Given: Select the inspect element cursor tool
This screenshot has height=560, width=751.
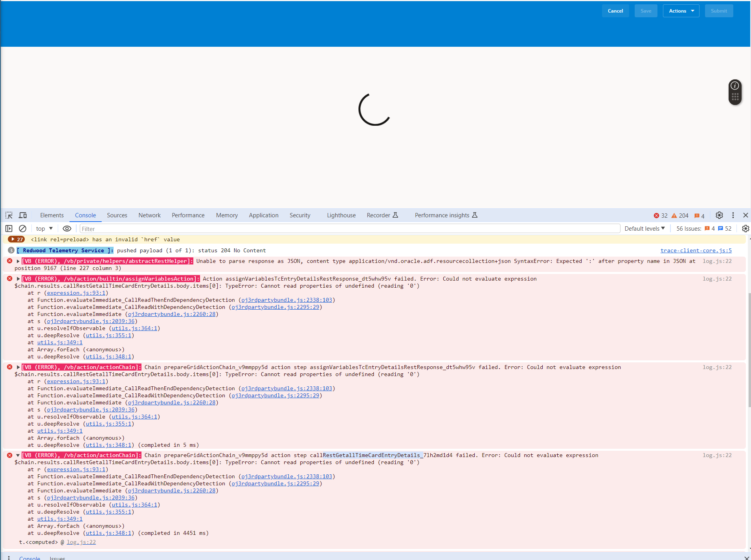Looking at the screenshot, I should coord(8,215).
